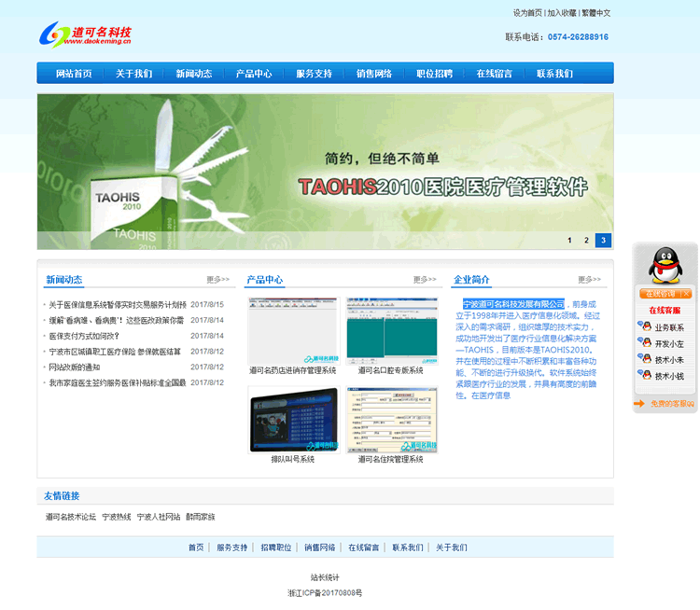Select banner slide 3 indicator

tap(603, 241)
